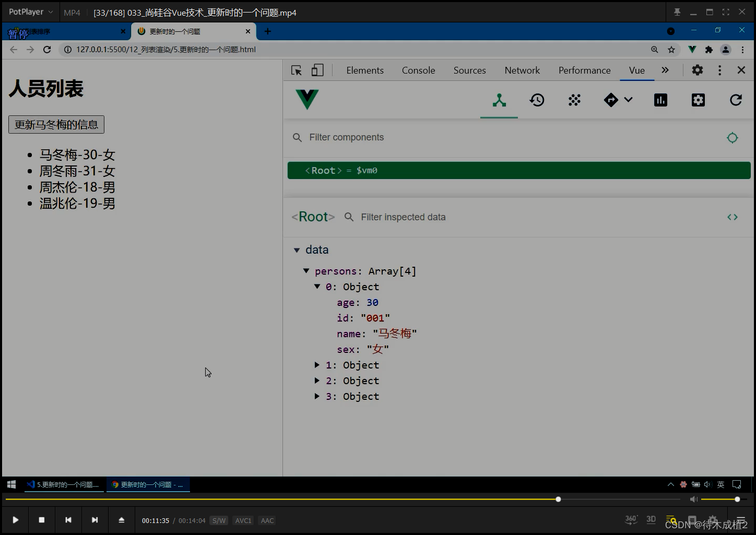This screenshot has width=756, height=535.
Task: Close the 更新时的一个问题 browser tab
Action: coord(248,31)
